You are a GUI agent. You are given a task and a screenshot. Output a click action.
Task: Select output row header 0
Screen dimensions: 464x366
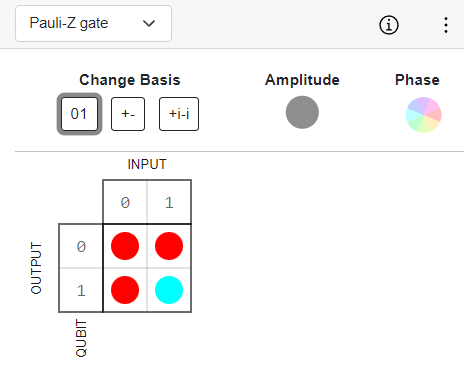[81, 247]
